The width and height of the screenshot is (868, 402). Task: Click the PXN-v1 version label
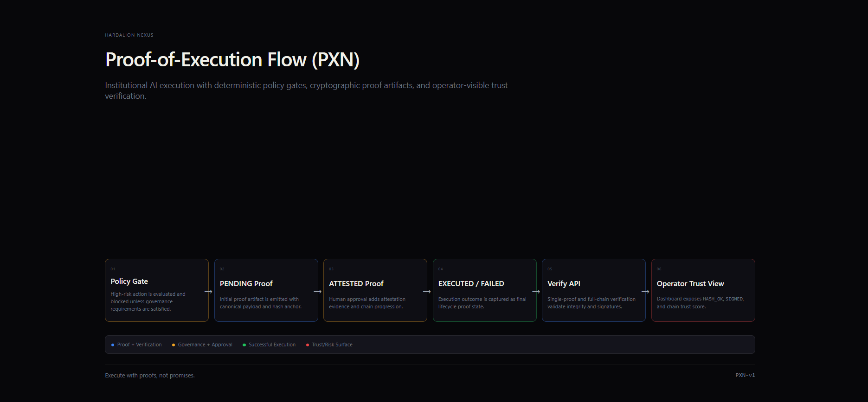tap(745, 376)
